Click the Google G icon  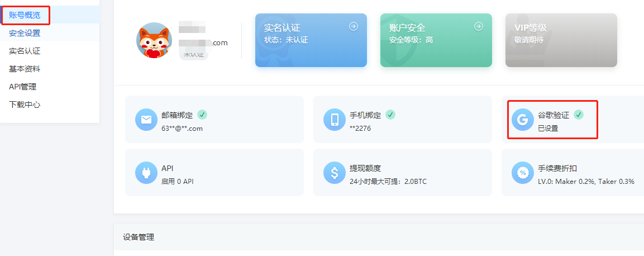point(523,120)
